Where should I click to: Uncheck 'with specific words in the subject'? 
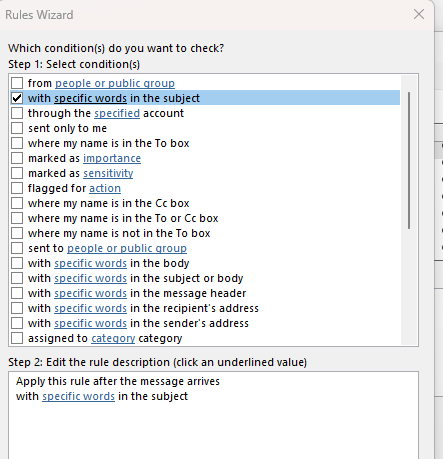click(x=17, y=98)
